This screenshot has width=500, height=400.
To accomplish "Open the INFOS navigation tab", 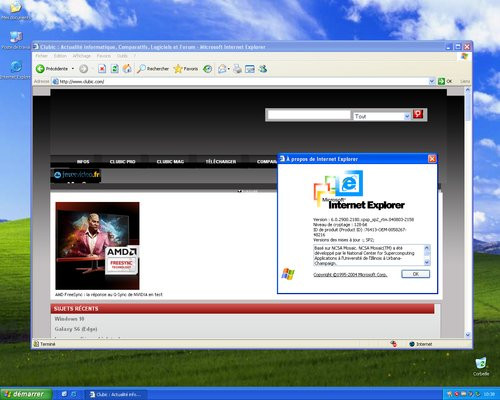I will click(83, 162).
